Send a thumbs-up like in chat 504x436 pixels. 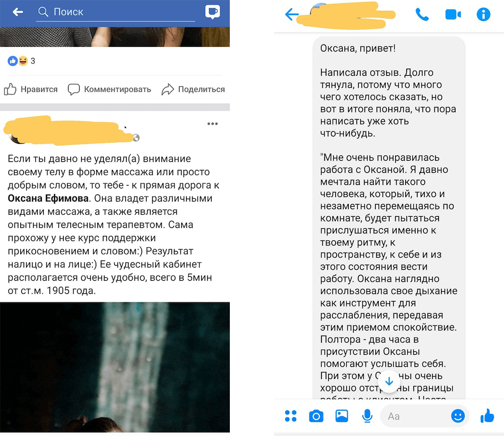487,416
